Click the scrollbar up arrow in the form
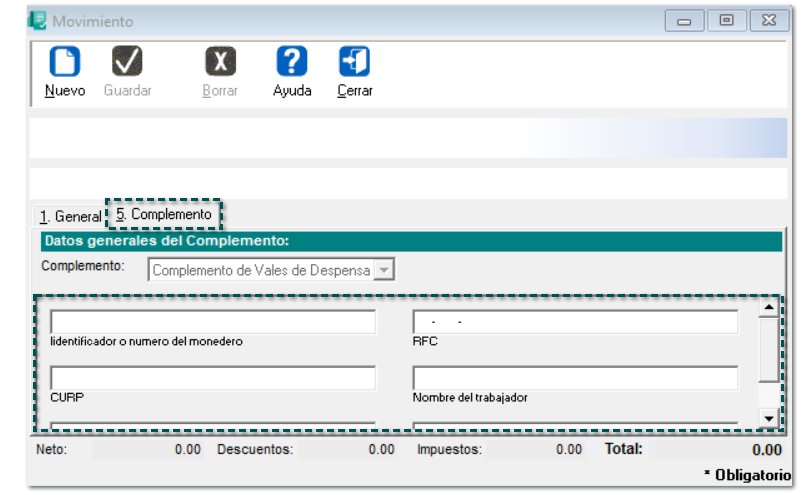The width and height of the screenshot is (801, 495). pos(768,308)
